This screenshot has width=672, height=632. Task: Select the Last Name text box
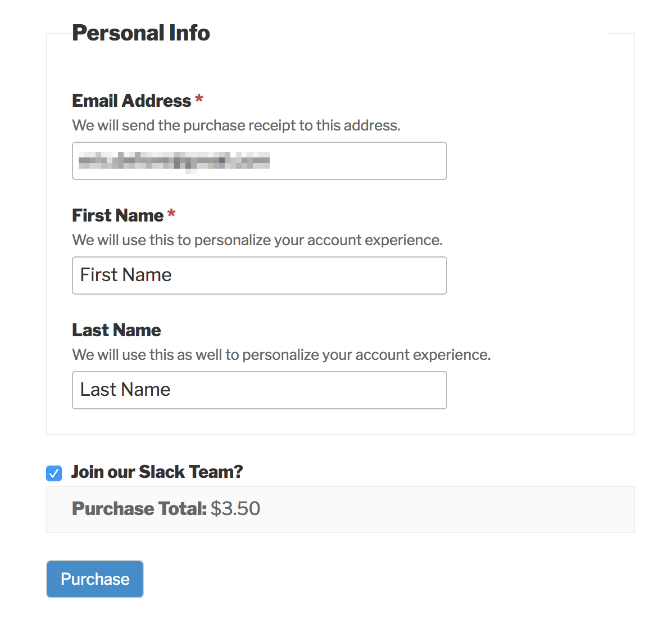tap(259, 390)
